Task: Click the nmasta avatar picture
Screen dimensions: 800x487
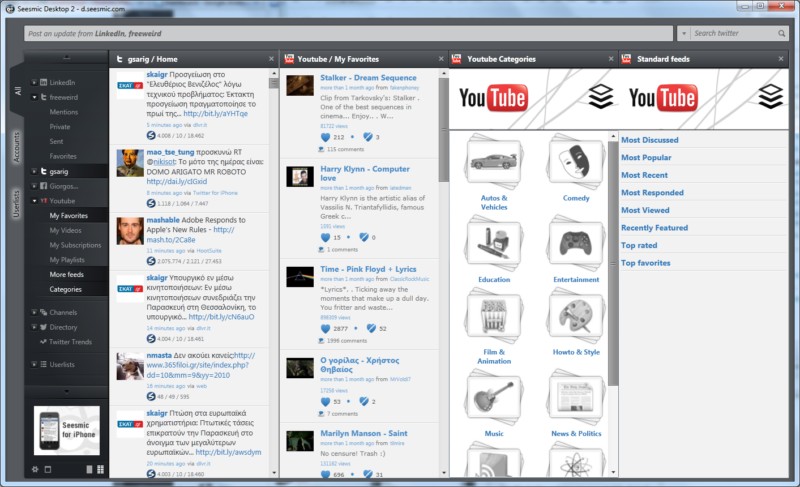Action: [130, 366]
